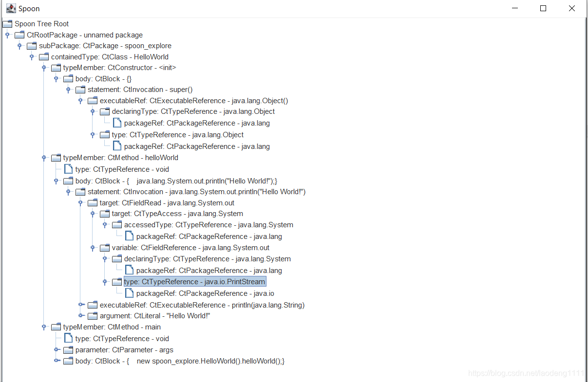Select 'argument: CtLiteral - "Hello World!"' row
Image resolution: width=588 pixels, height=382 pixels.
pyautogui.click(x=155, y=316)
